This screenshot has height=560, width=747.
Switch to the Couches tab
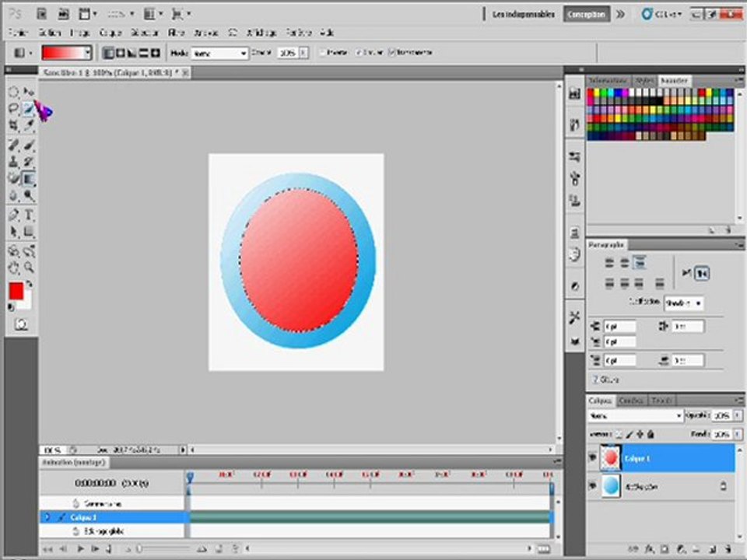(631, 401)
